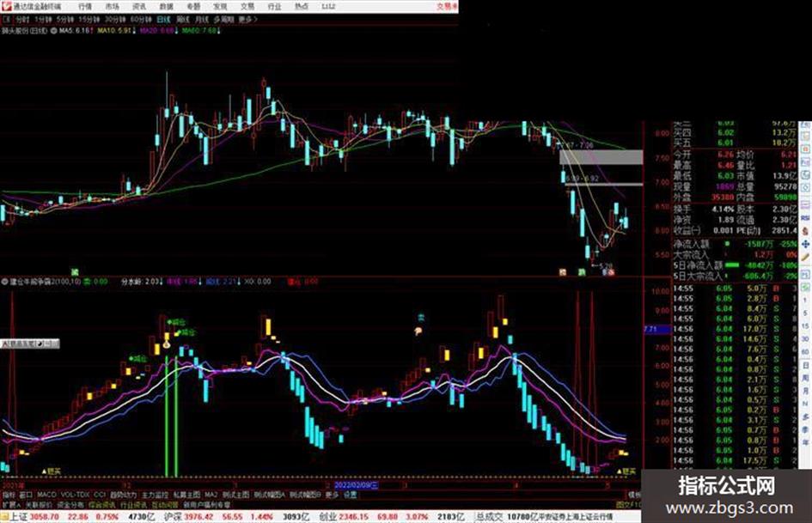Click the 换手 value 4.14%
Image resolution: width=812 pixels, height=523 pixels.
(x=723, y=209)
